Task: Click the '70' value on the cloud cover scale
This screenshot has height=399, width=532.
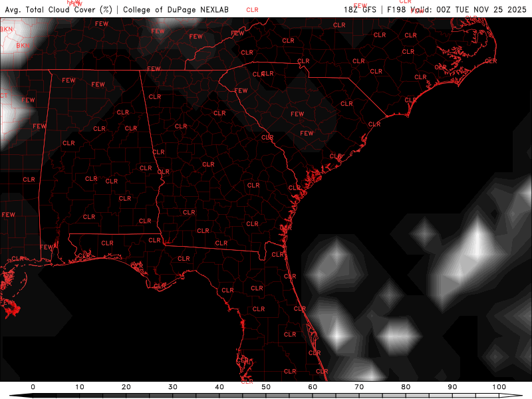Action: (x=359, y=387)
